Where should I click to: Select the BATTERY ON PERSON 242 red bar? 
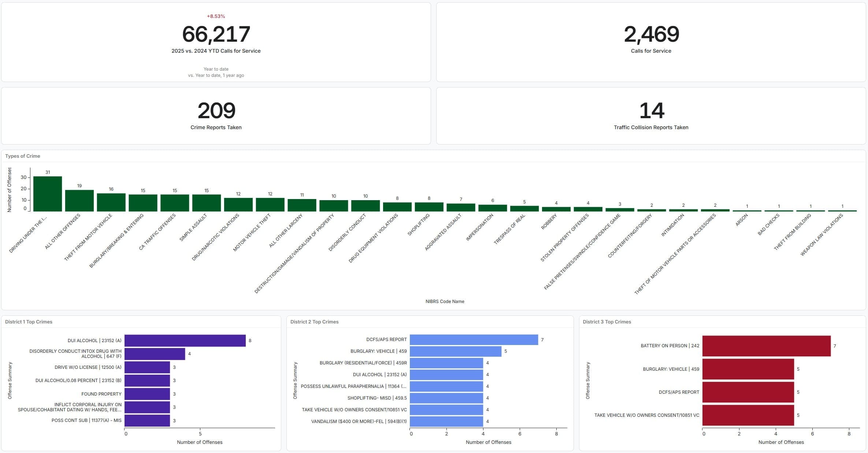point(766,346)
